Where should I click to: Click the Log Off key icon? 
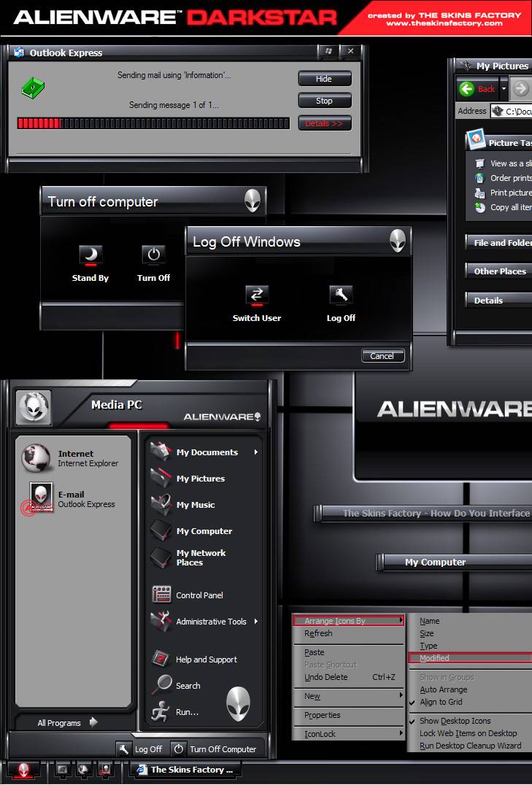(x=341, y=295)
